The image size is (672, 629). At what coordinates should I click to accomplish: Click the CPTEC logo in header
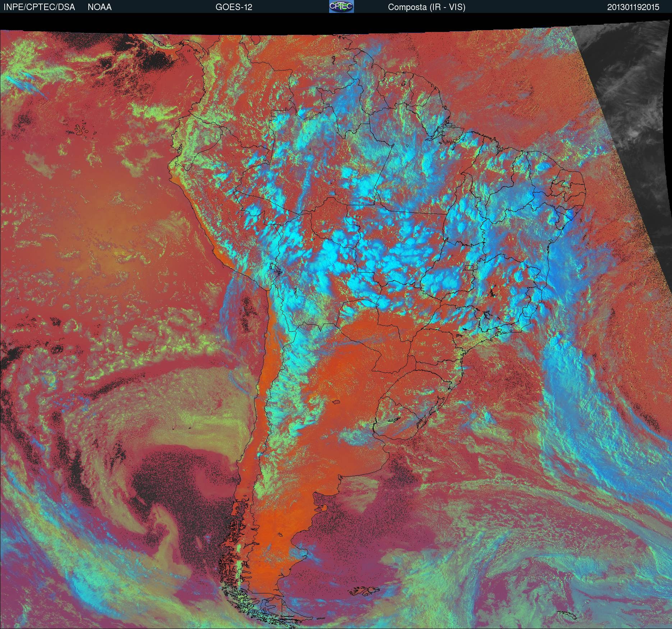pos(341,6)
